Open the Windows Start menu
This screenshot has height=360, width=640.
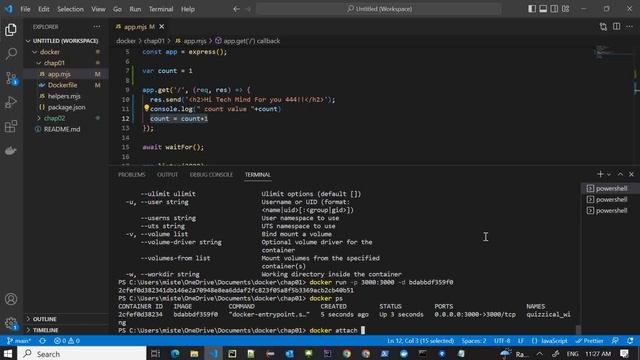(x=8, y=353)
